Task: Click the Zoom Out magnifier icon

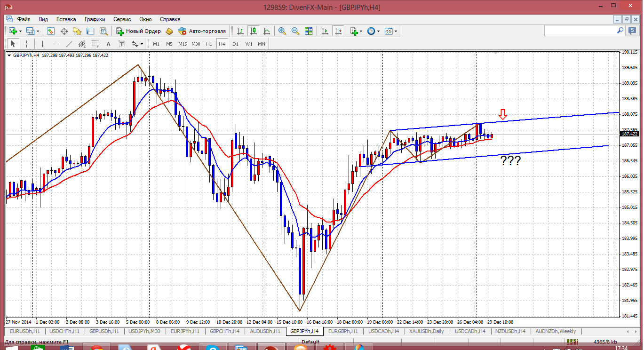Action: (x=295, y=31)
